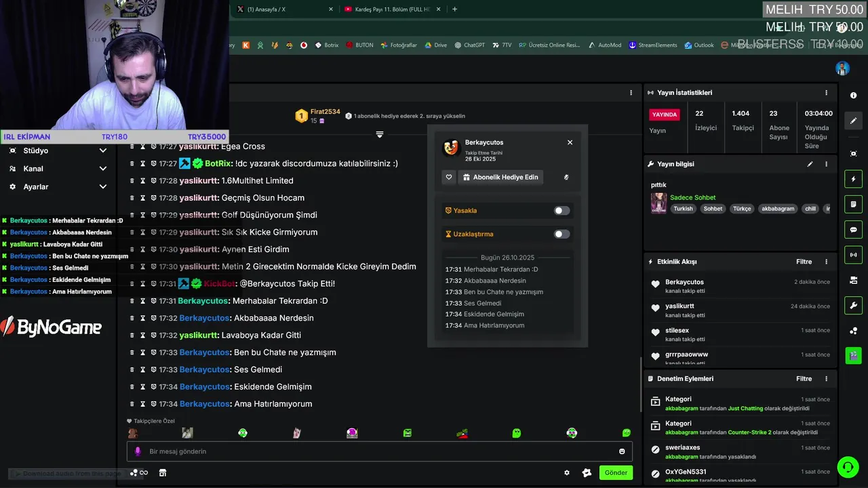Viewport: 868px width, 488px height.
Task: Open the chat panel three-dot menu
Action: coord(631,93)
